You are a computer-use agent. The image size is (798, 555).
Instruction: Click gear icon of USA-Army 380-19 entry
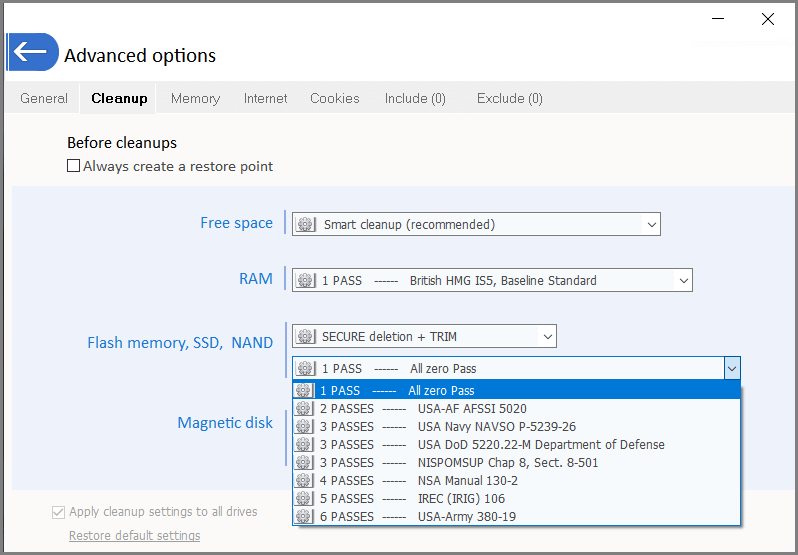tap(304, 516)
